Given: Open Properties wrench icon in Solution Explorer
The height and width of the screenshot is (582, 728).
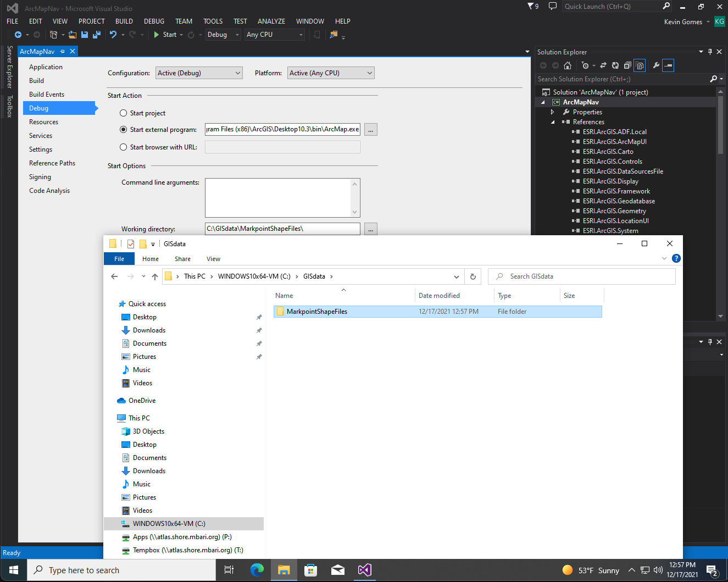Looking at the screenshot, I should [x=656, y=65].
